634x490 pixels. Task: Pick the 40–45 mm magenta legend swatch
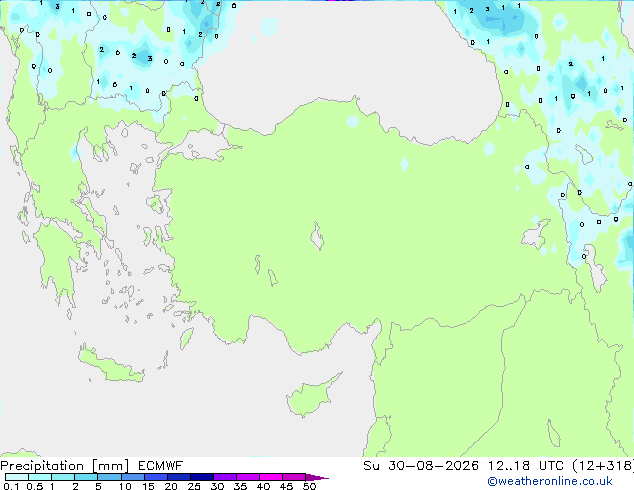[x=271, y=477]
